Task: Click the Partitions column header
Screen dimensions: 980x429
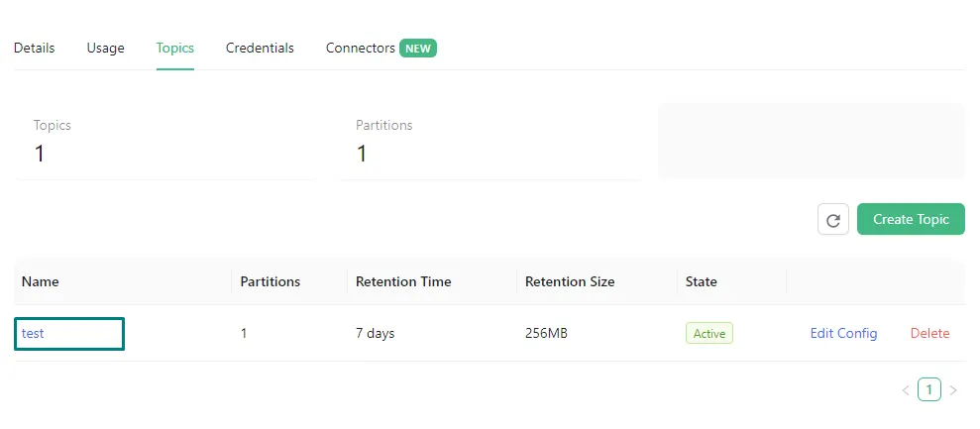Action: (x=270, y=281)
